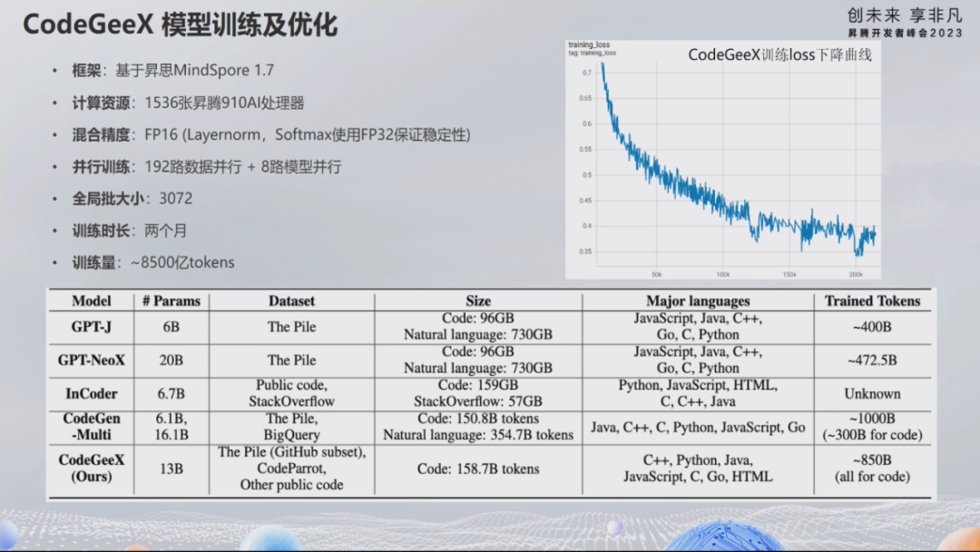Image resolution: width=980 pixels, height=552 pixels.
Task: Click 'The Pile' dataset in GPT-NeoX row
Action: 292,360
